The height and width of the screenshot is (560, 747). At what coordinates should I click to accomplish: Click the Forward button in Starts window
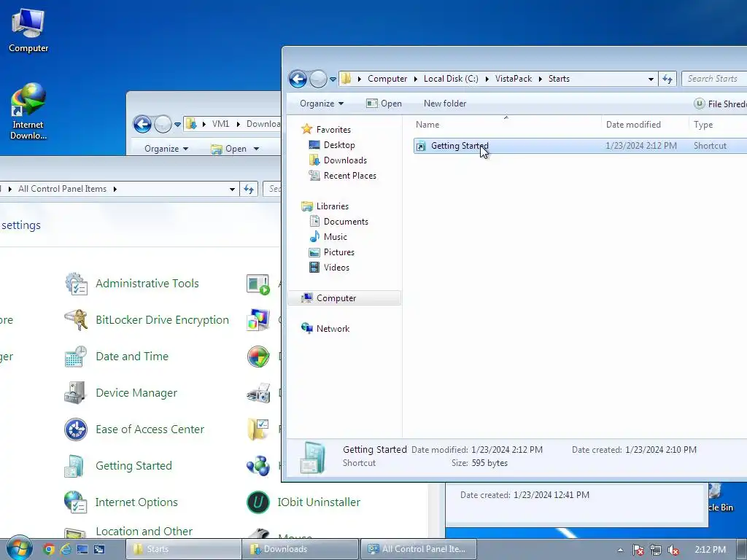(318, 79)
